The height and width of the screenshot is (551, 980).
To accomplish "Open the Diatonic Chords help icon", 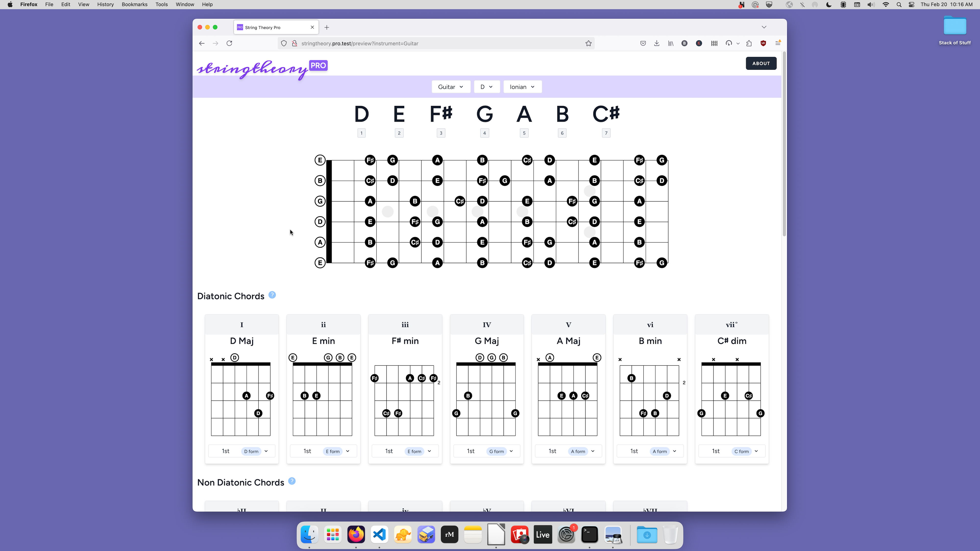I will click(272, 295).
